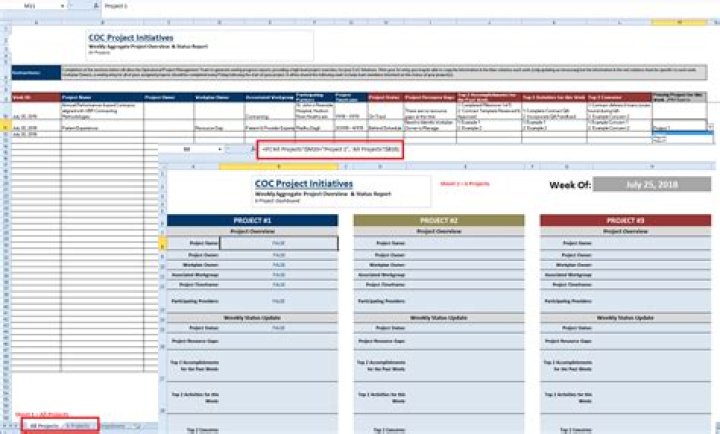The image size is (720, 434).
Task: Select the highlighted column M header
Action: coord(679,22)
